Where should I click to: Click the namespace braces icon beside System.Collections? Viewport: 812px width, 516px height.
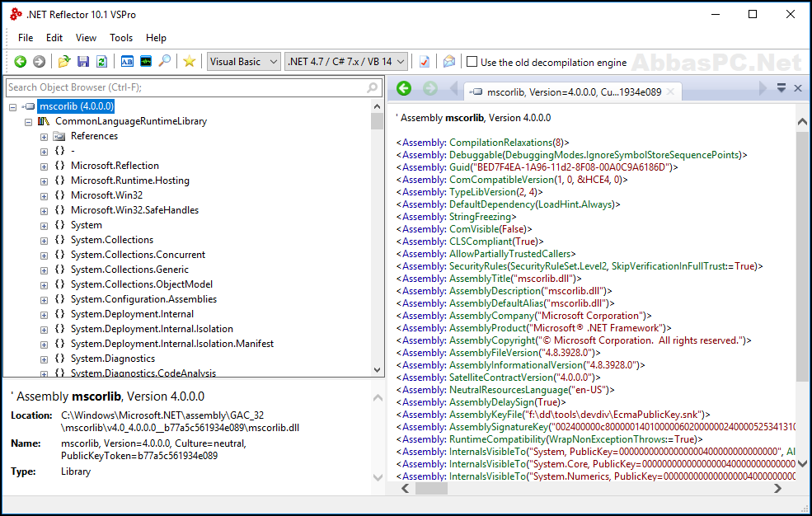tap(59, 240)
